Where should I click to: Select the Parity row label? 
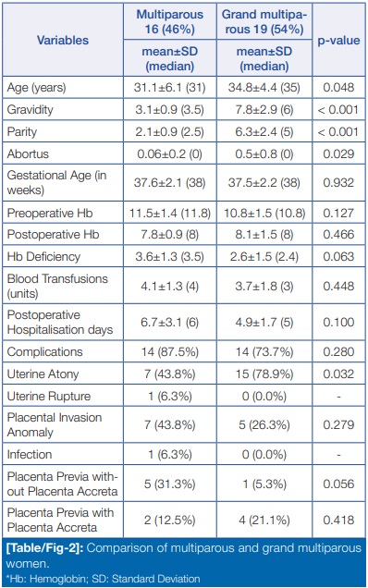click(x=22, y=131)
